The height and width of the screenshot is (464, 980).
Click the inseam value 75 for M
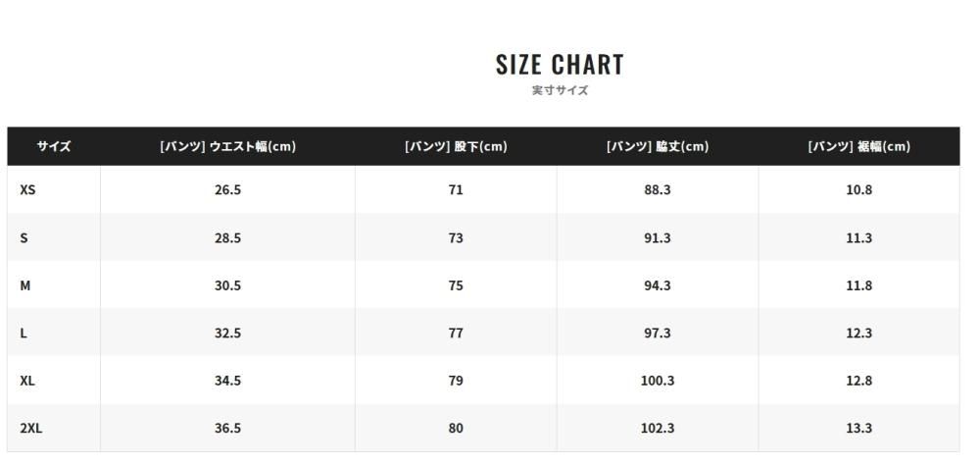tap(456, 285)
